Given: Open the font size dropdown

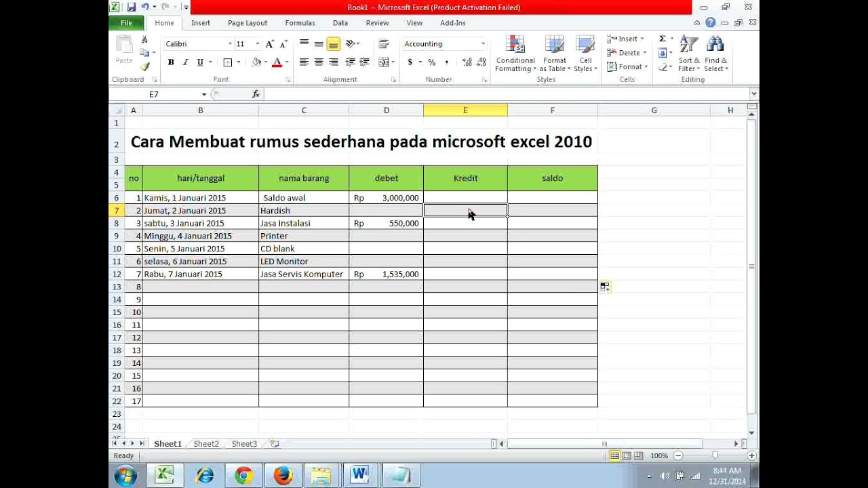Looking at the screenshot, I should click(257, 44).
